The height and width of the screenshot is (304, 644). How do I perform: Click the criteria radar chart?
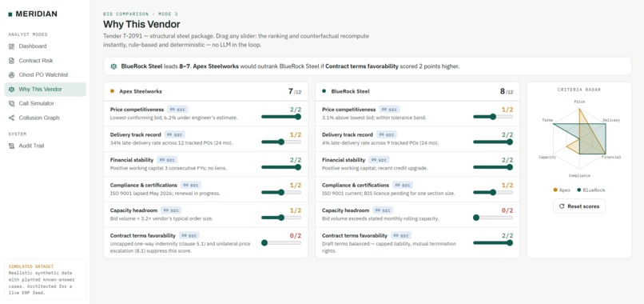click(x=579, y=138)
